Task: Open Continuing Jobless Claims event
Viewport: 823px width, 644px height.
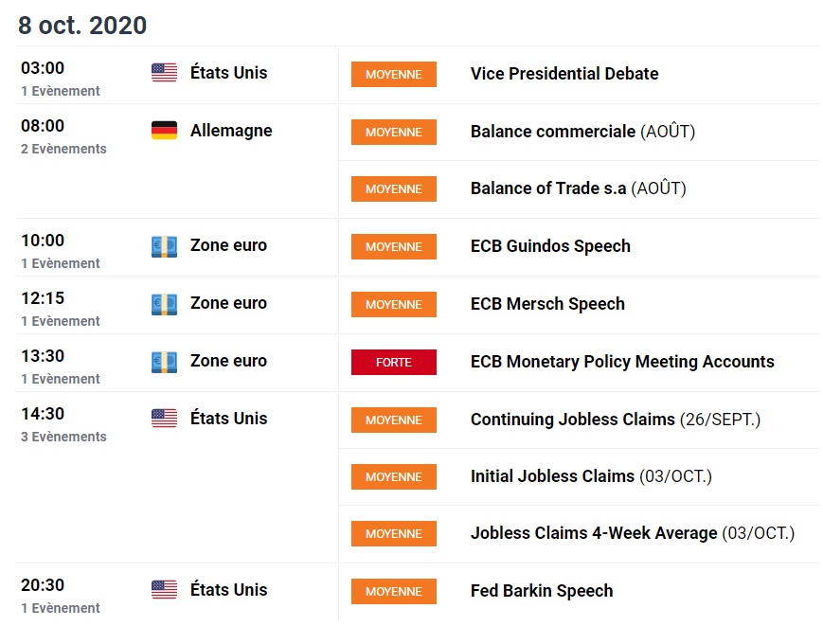Action: (616, 420)
